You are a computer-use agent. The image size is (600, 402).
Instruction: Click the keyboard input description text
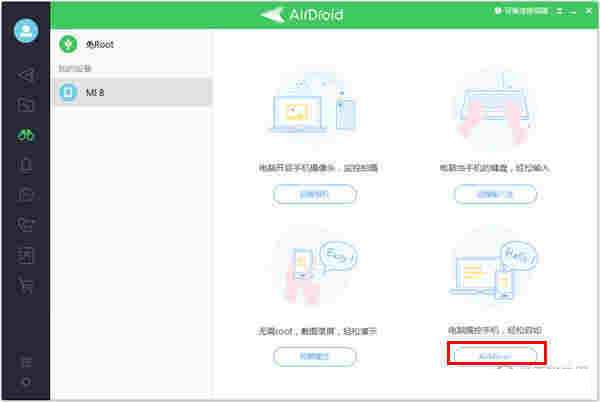(495, 168)
